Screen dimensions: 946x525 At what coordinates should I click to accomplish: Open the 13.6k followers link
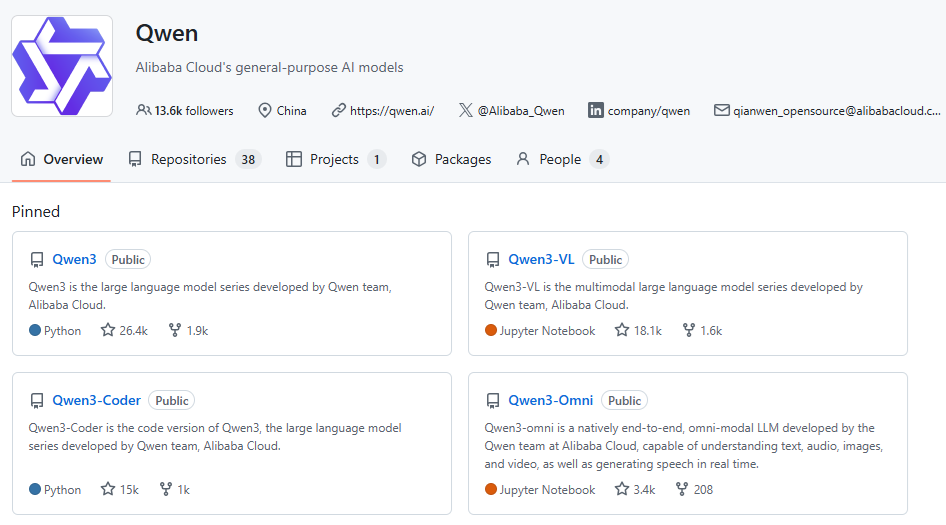(x=194, y=110)
